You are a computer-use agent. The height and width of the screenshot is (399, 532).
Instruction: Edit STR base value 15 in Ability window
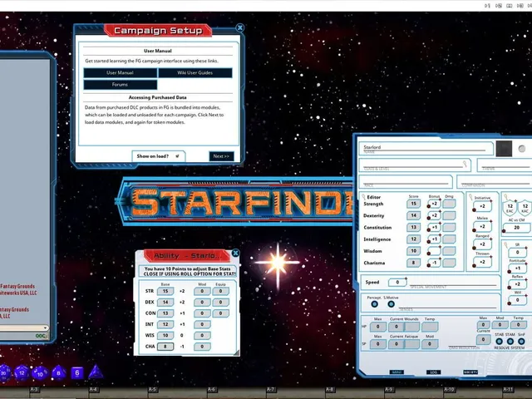[165, 291]
